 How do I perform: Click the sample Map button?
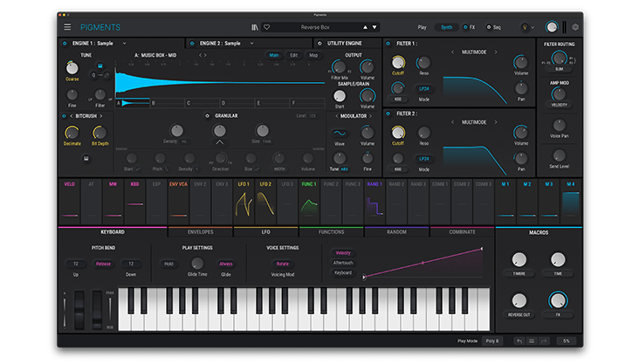pos(313,55)
